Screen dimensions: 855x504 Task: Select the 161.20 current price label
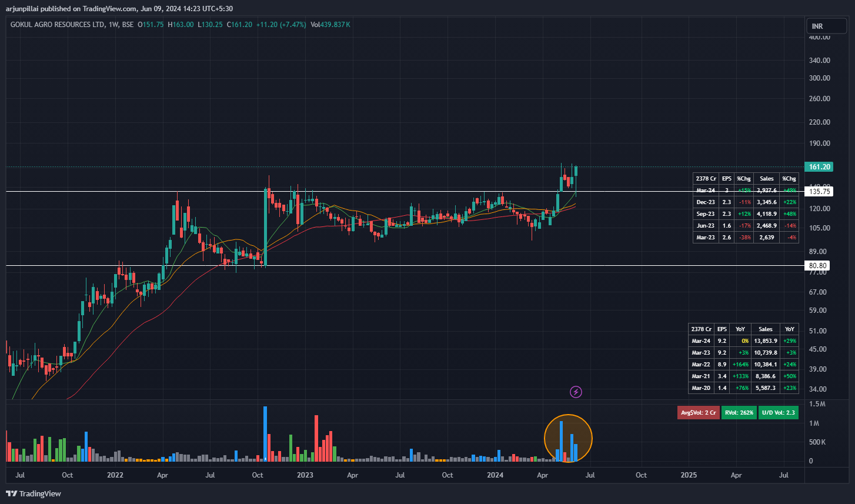819,167
